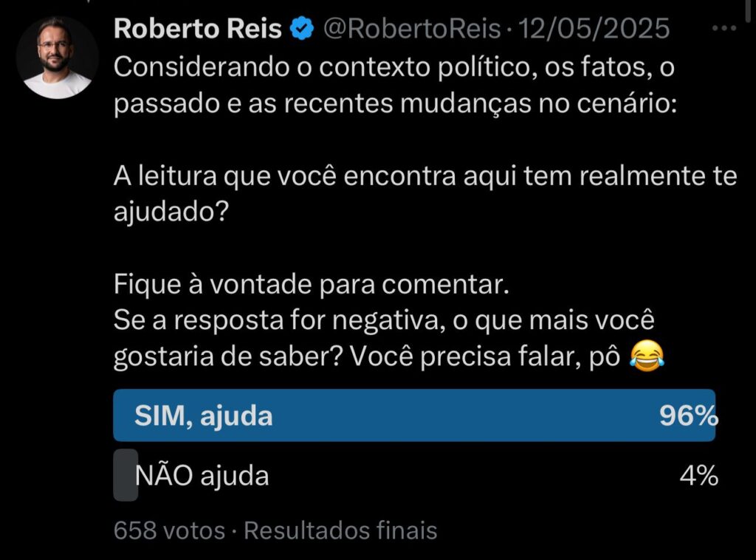Click the blue poll bar's empty middle

(x=458, y=416)
